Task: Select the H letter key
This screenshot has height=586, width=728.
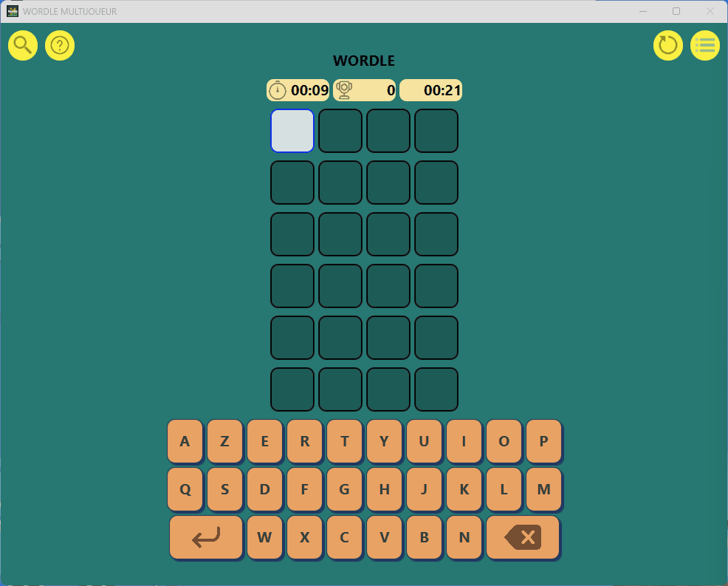Action: [385, 489]
